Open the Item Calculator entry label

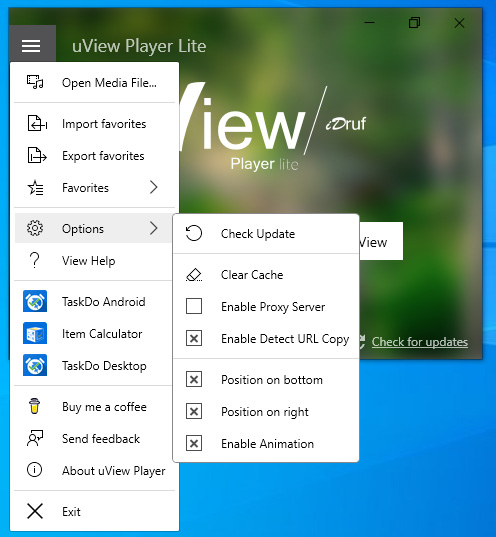(102, 334)
